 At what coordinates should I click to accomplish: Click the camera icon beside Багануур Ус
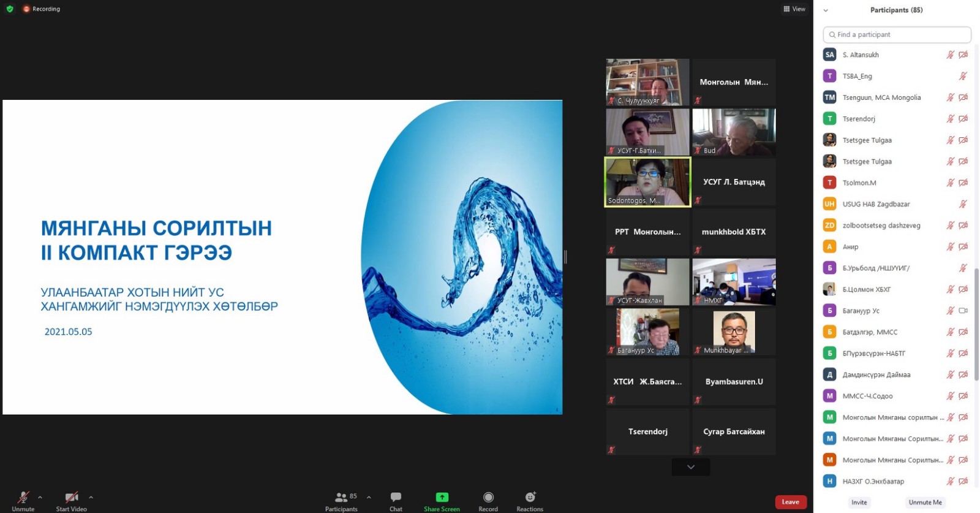pos(963,311)
